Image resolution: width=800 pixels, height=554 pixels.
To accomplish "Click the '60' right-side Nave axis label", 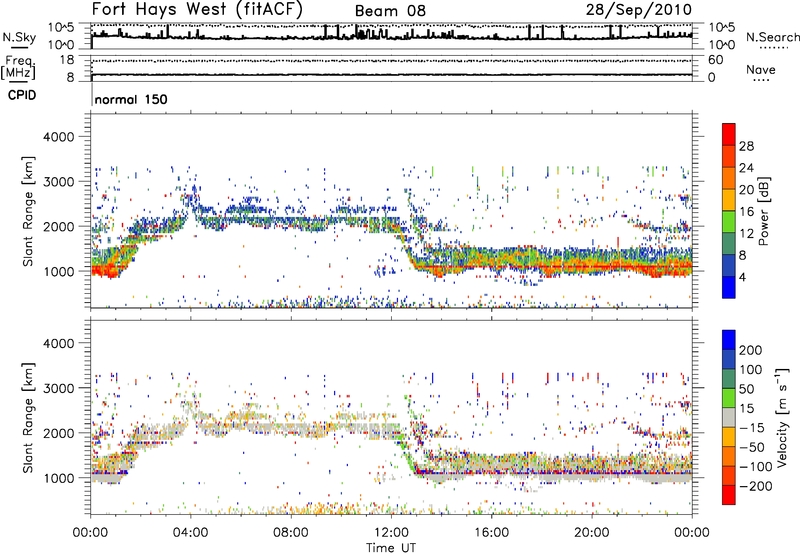I will (715, 60).
